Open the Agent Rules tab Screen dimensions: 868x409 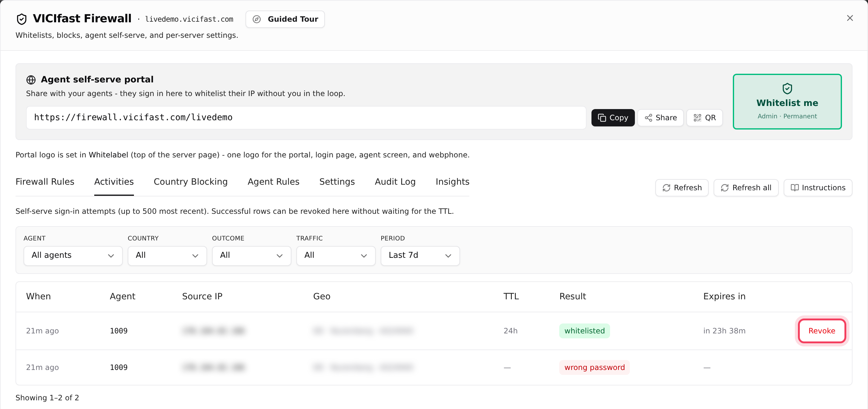(x=274, y=182)
